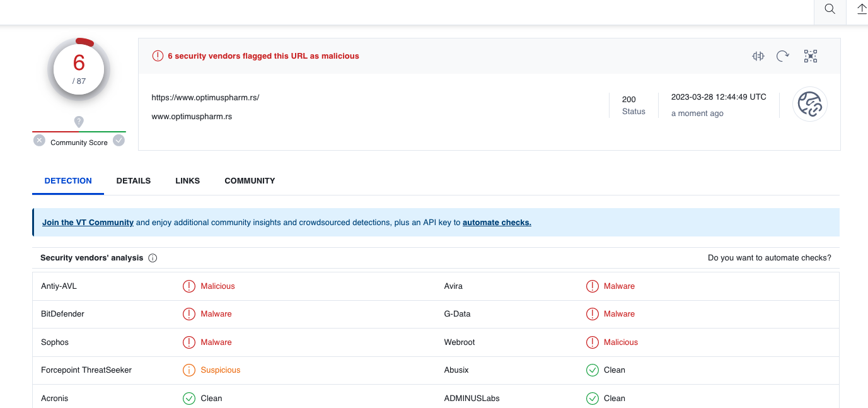Click the analysis date 2023-03-28 12:44:49 UTC
This screenshot has height=408, width=868.
click(719, 97)
